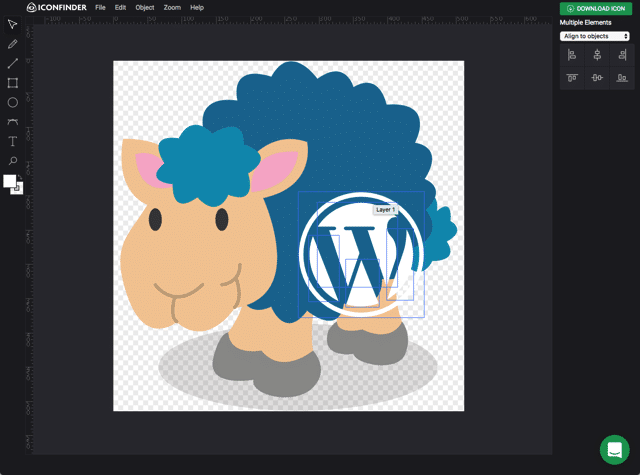Align objects to vertical middle
This screenshot has height=475, width=640.
pos(597,78)
